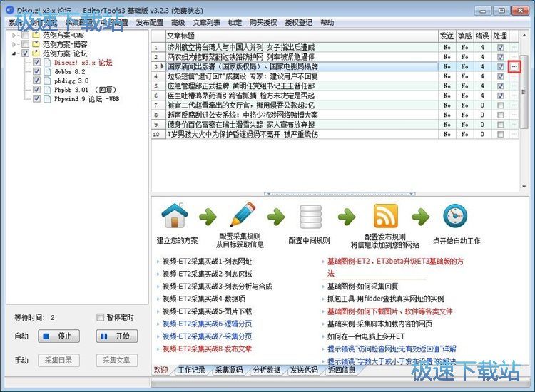Viewport: 535px width, 392px height.
Task: Open link 基础图例-如何采集回复
Action: (x=362, y=287)
